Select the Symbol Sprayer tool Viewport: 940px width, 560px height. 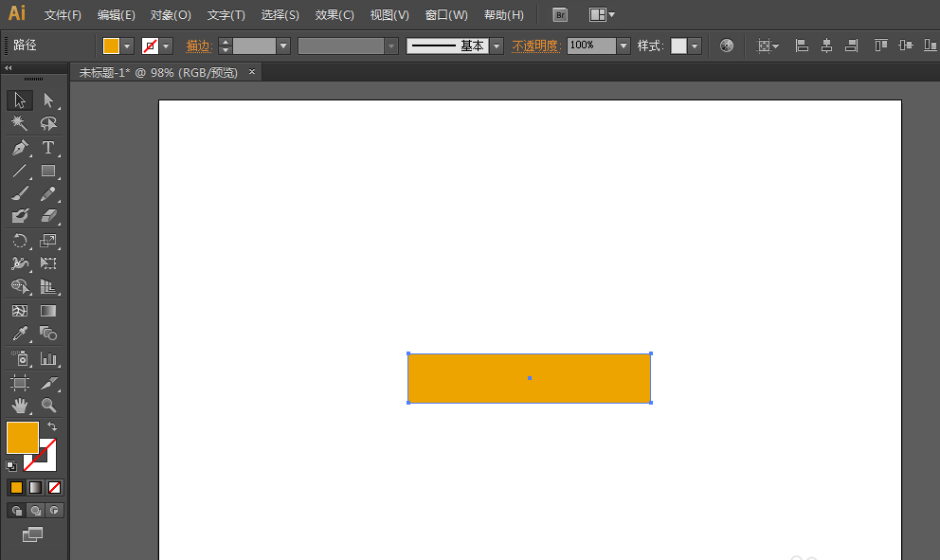20,358
